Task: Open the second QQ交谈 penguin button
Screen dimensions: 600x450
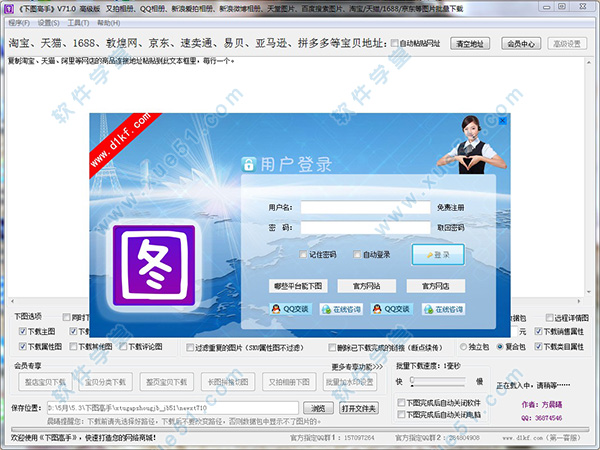Action: pos(392,309)
